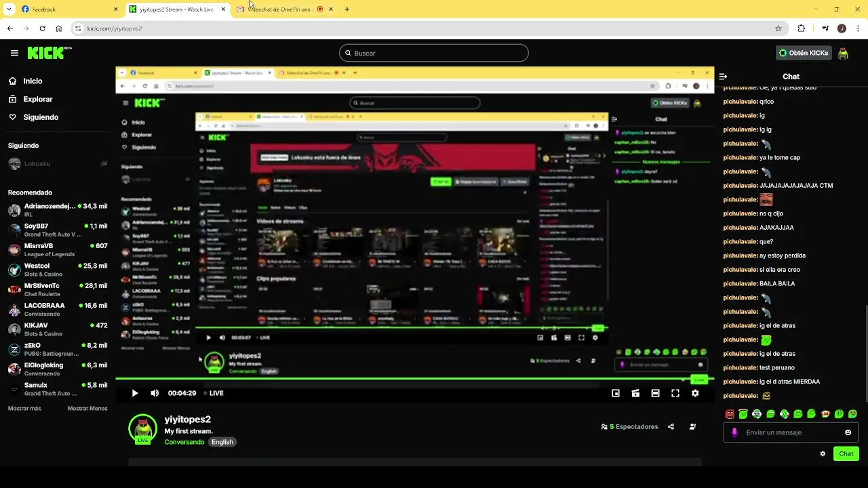Open the Chrome extensions puzzle icon
This screenshot has width=868, height=488.
coord(802,28)
